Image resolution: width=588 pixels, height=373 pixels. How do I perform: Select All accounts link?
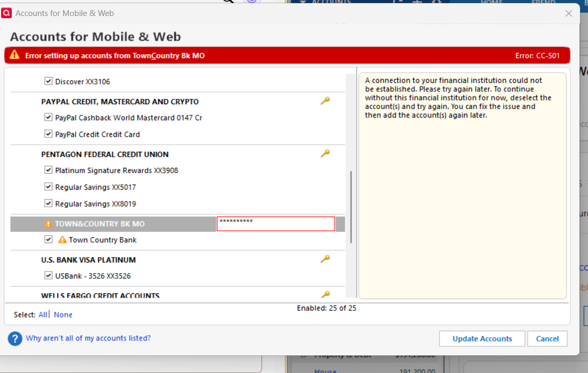click(x=43, y=315)
